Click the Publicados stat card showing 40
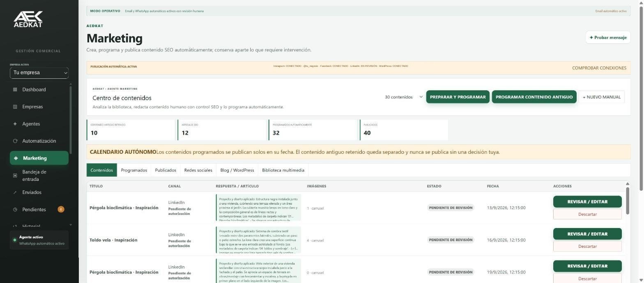The height and width of the screenshot is (283, 644). 404,130
